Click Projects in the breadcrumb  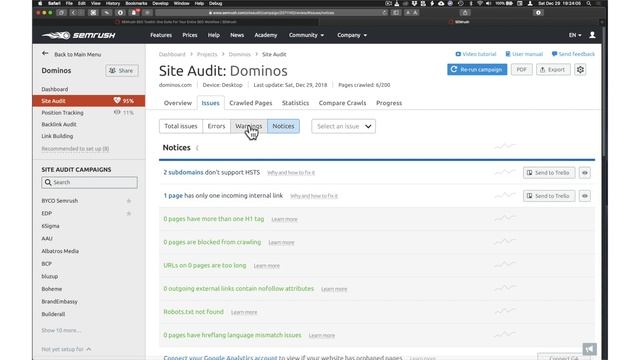207,54
